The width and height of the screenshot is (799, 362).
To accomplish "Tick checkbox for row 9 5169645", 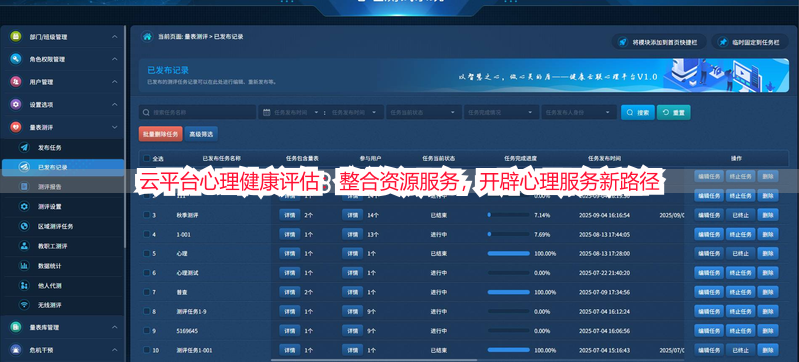I will [147, 331].
